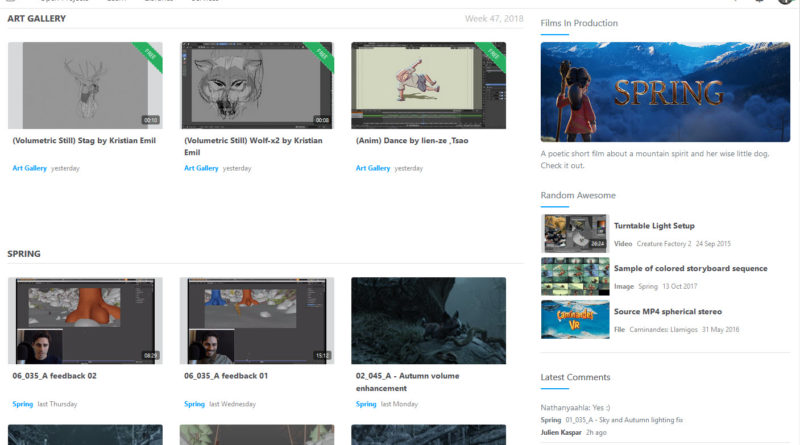Open 'Turntable Light Setup' title link
The width and height of the screenshot is (800, 445).
[x=654, y=226]
